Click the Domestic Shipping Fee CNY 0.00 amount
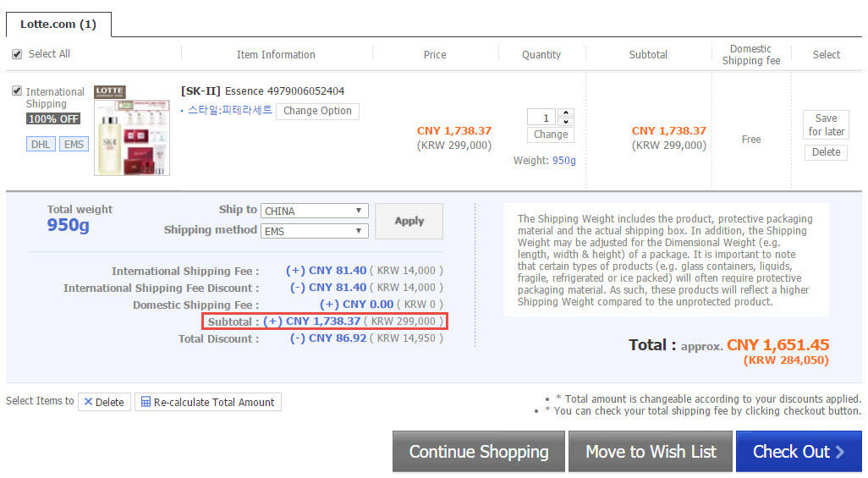 tap(356, 304)
